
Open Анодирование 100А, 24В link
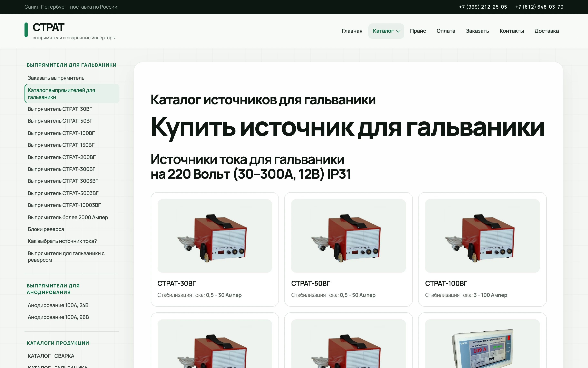coord(72,305)
